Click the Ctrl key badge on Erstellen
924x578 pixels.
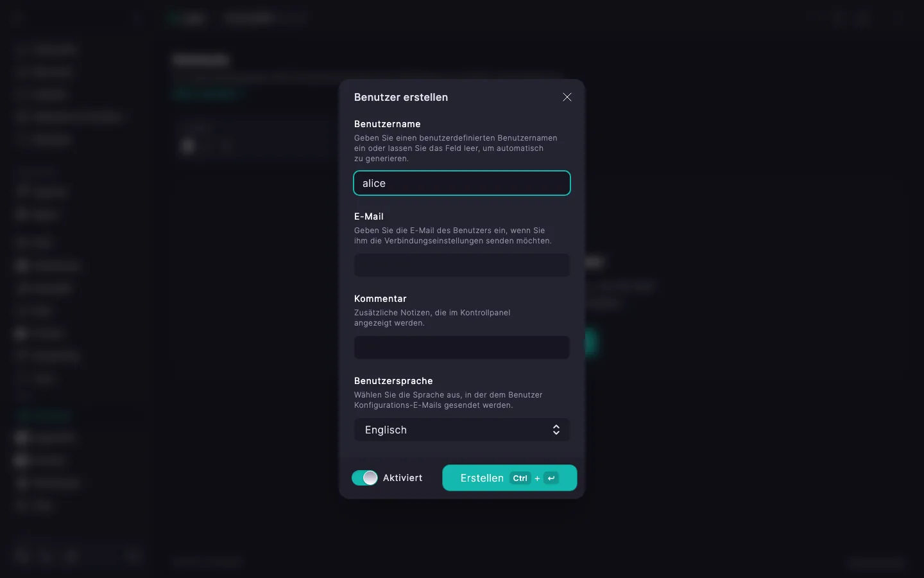coord(520,478)
